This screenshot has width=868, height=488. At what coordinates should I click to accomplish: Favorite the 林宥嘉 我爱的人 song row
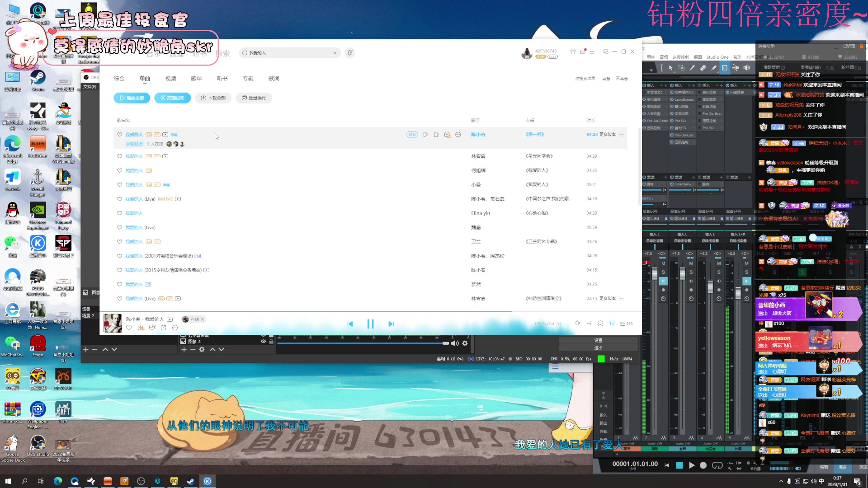[119, 156]
